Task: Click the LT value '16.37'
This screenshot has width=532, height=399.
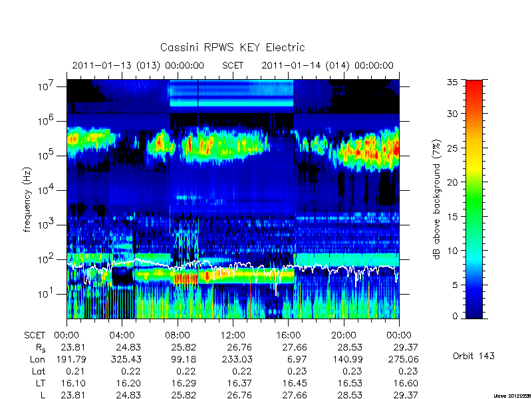Action: point(239,383)
